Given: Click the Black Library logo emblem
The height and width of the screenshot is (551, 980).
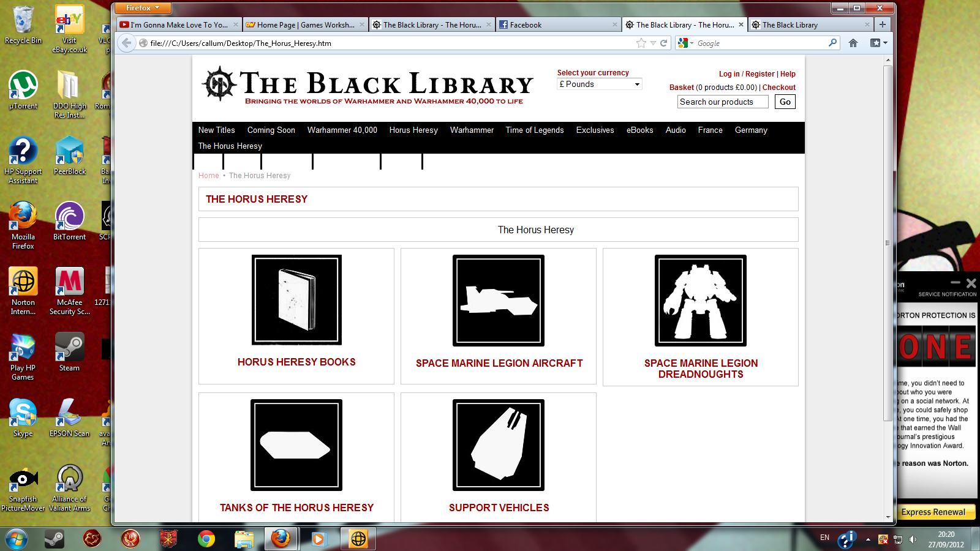Looking at the screenshot, I should pos(219,84).
